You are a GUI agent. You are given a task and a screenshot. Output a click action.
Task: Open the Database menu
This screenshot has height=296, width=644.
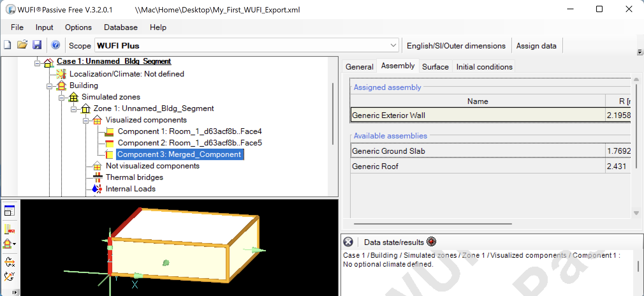click(120, 27)
